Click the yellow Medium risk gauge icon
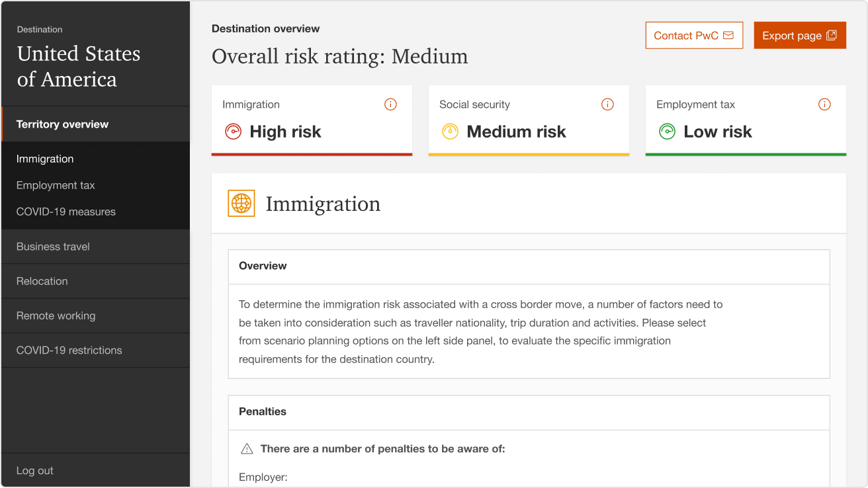 tap(450, 132)
